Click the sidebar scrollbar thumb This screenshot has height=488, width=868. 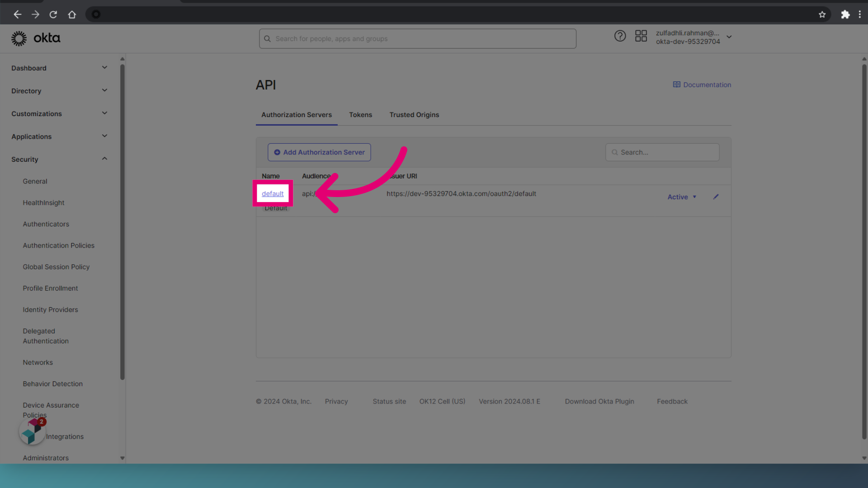click(122, 221)
